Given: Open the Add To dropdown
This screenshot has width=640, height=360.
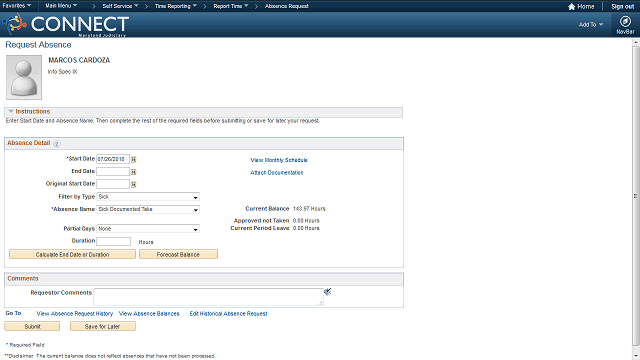Looking at the screenshot, I should click(x=591, y=24).
